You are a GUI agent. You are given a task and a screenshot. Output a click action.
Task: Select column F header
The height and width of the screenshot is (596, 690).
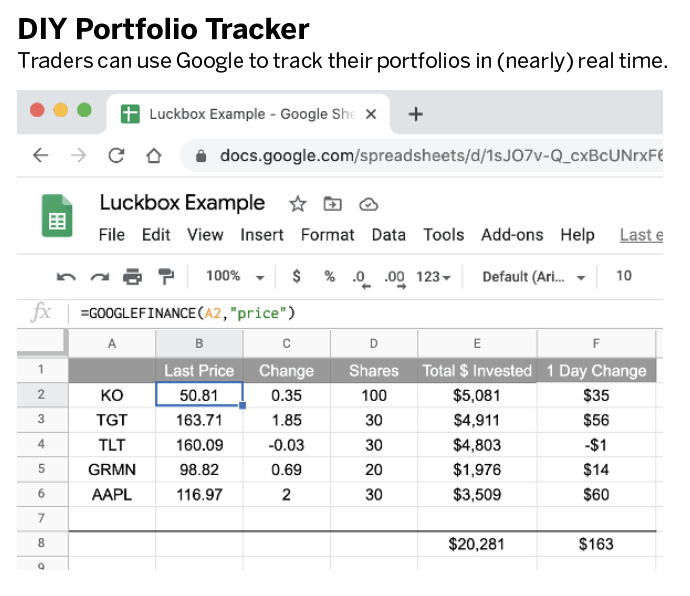tap(596, 344)
